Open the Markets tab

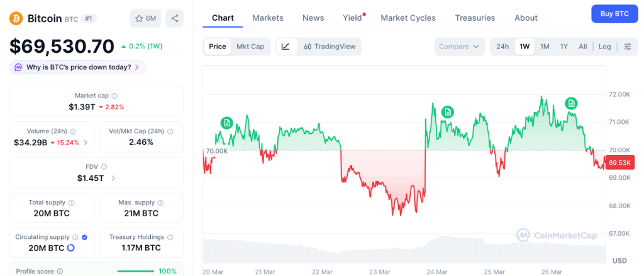click(x=268, y=18)
